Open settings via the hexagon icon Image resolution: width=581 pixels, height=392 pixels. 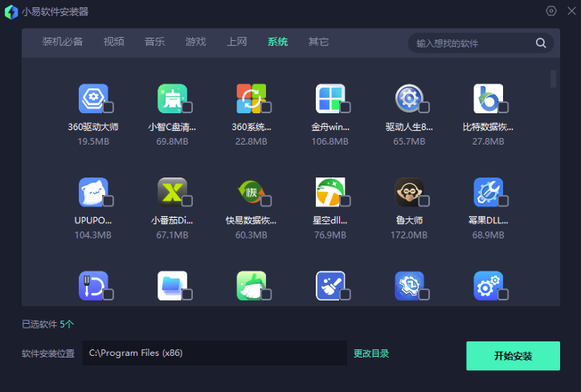click(551, 11)
